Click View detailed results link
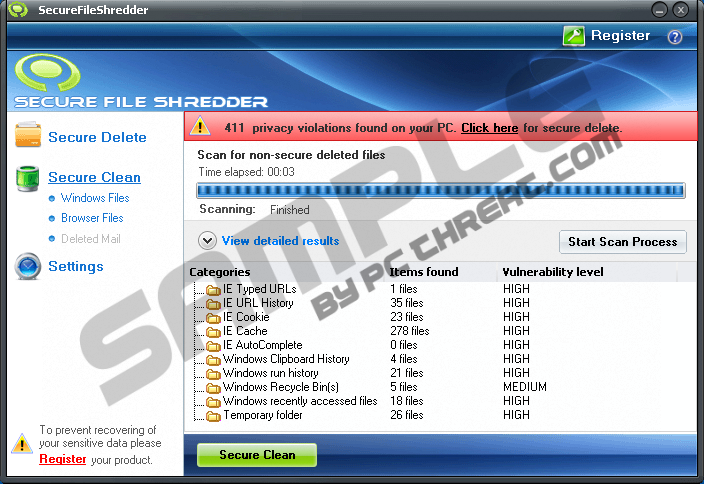The height and width of the screenshot is (484, 704). (x=281, y=241)
